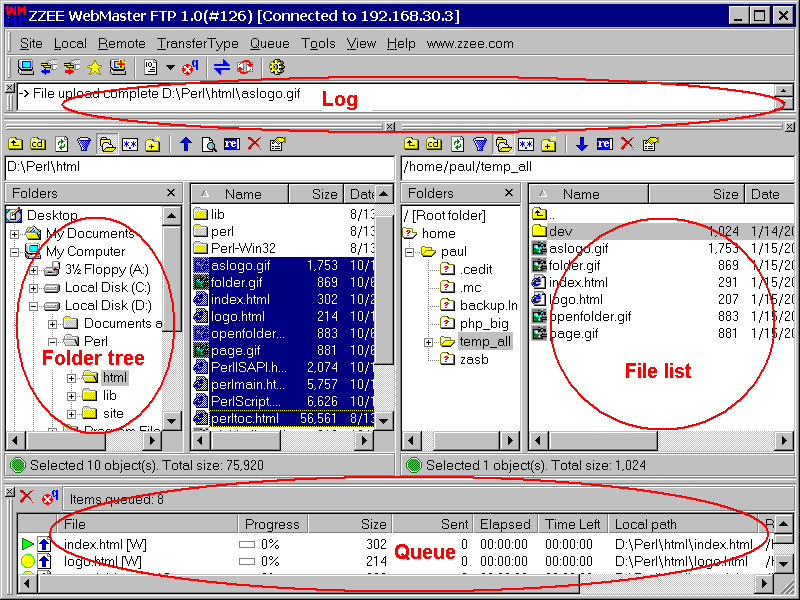Screen dimensions: 800x600
Task: Click the remote path field /home/paul/temp_all
Action: [x=597, y=167]
